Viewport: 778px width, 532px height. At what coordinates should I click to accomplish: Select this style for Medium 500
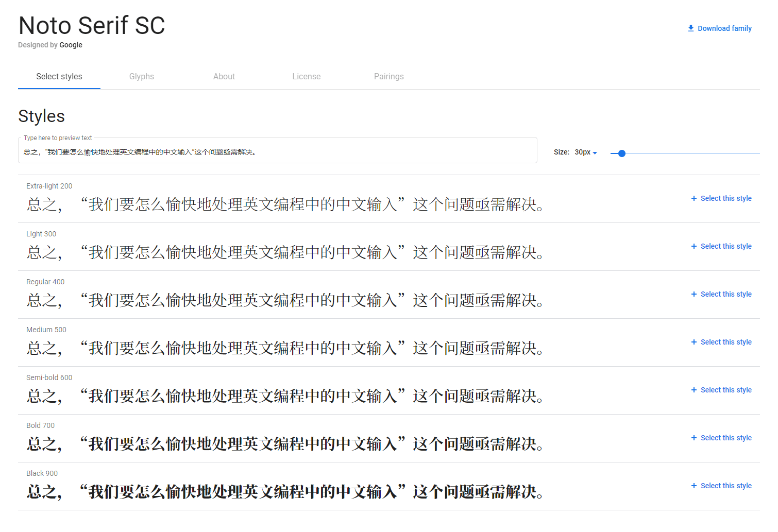[x=721, y=342]
